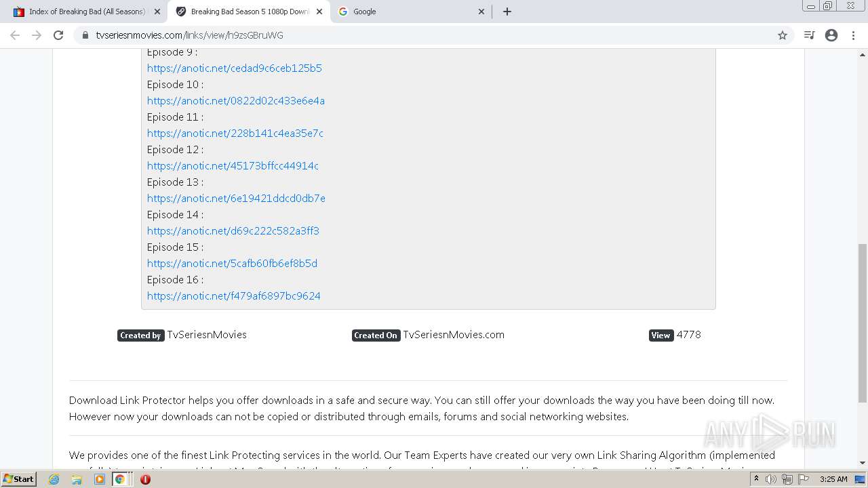
Task: Open the Windows Start menu
Action: pos(18,479)
